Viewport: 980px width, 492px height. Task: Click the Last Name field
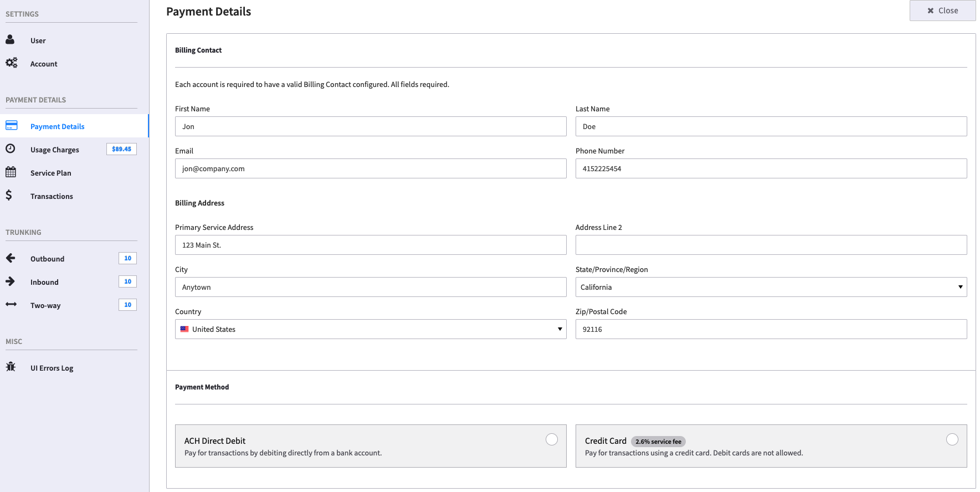pyautogui.click(x=771, y=126)
